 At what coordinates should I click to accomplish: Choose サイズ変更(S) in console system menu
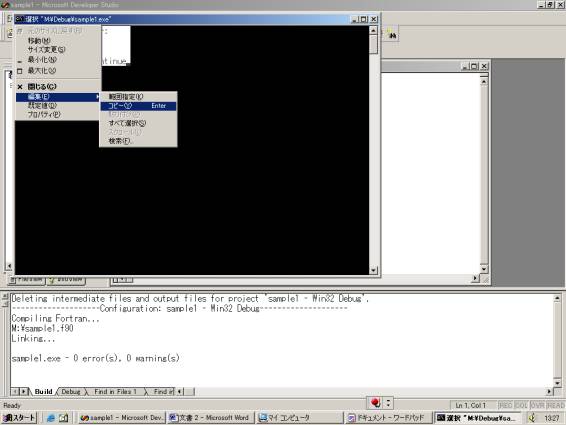click(x=58, y=49)
